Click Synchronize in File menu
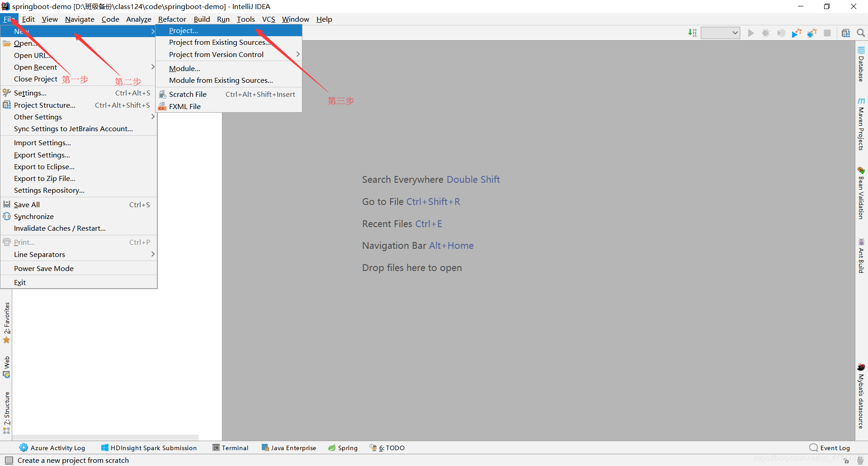The height and width of the screenshot is (466, 868). (78, 216)
